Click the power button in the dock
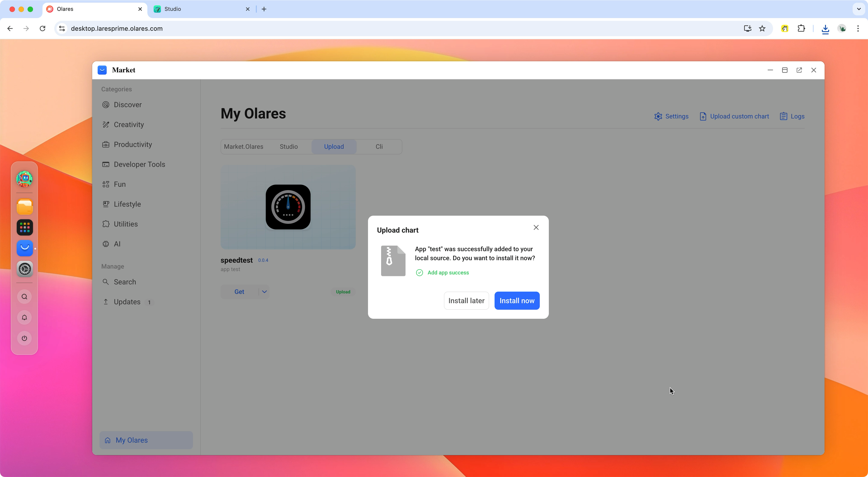 24,338
